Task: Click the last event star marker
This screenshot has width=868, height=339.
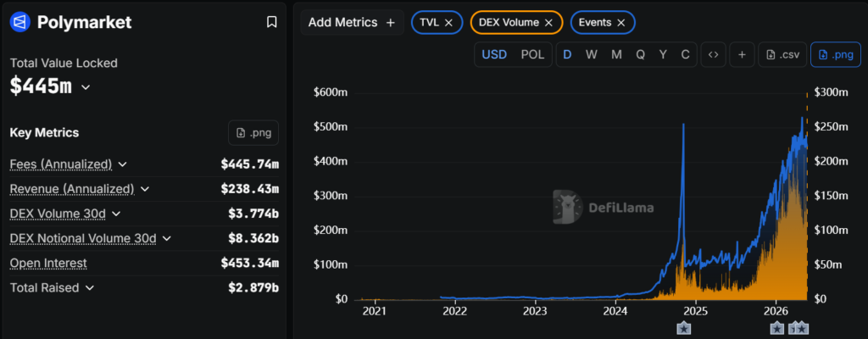Action: tap(803, 328)
